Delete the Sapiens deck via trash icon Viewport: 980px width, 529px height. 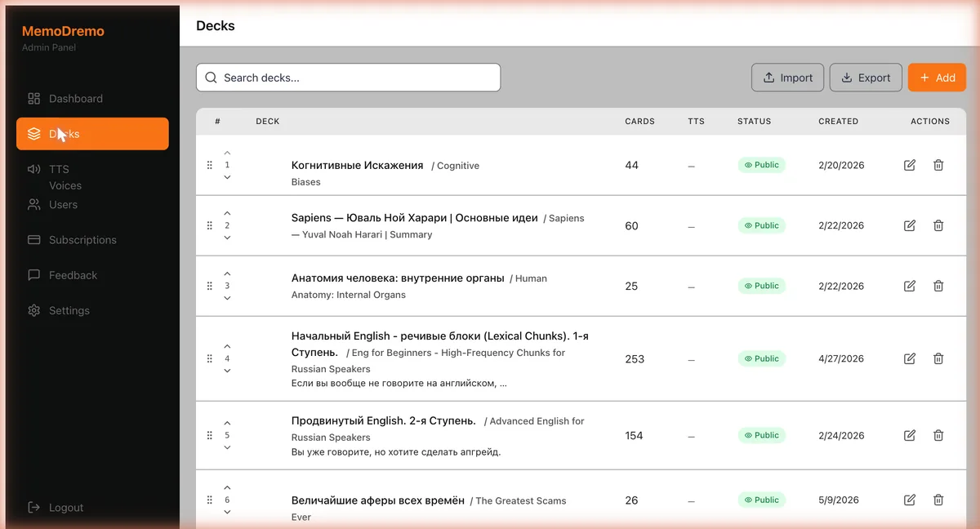point(938,225)
